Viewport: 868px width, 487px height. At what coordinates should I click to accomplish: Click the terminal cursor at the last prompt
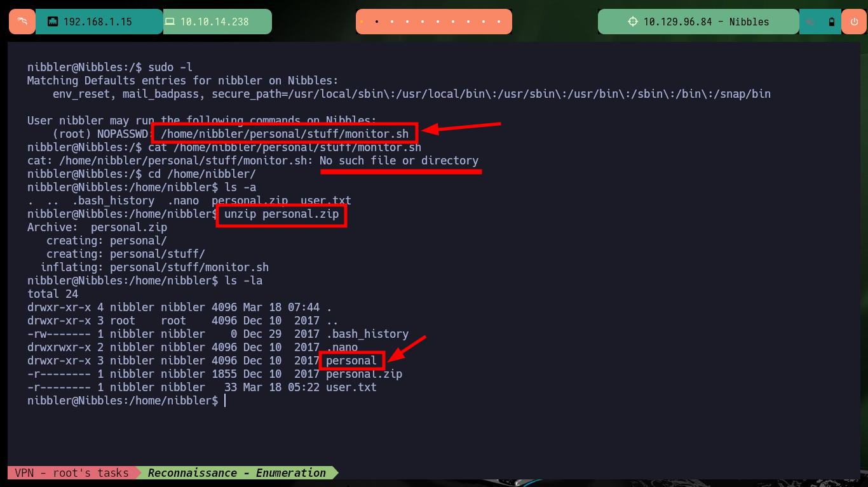tap(225, 401)
